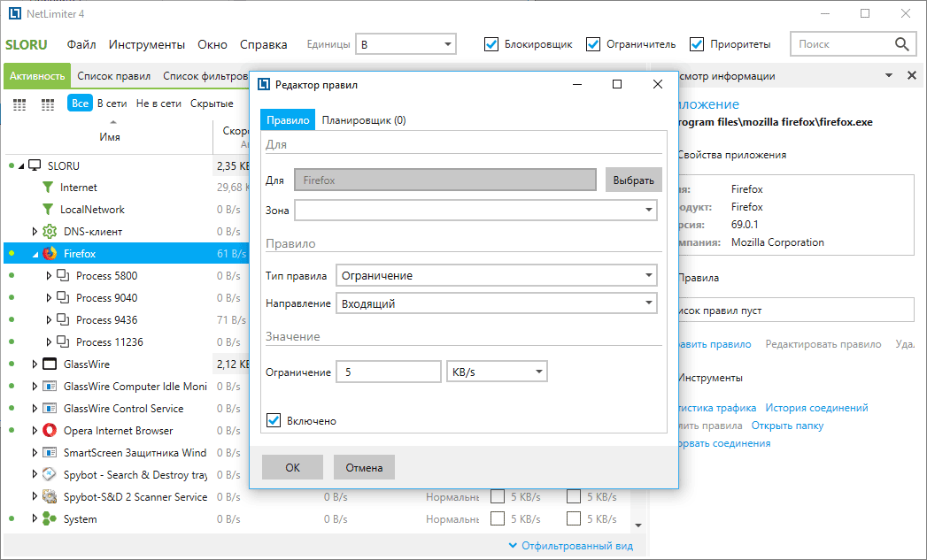Cancel the rule with the Отмена button
927x560 pixels.
(364, 467)
